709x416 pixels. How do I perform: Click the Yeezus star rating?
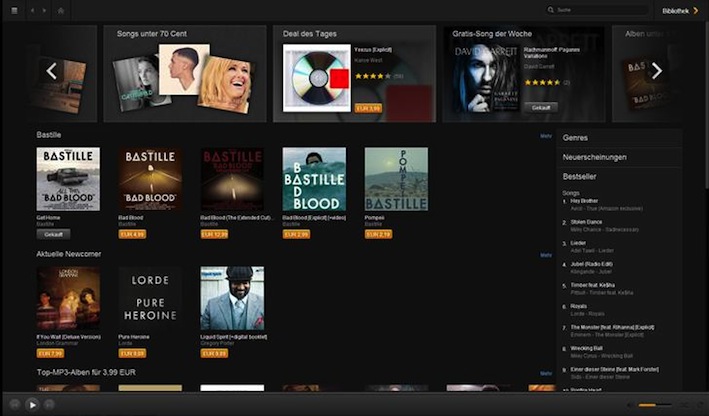[x=373, y=76]
